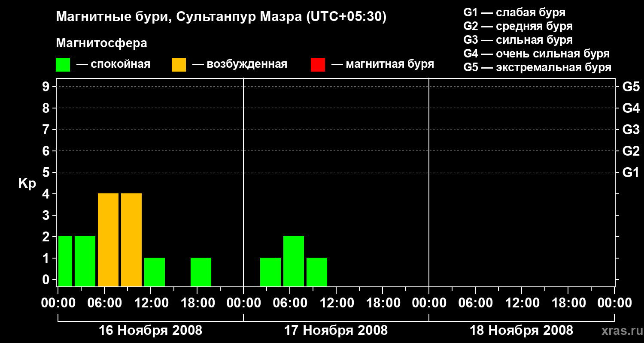Click the G2 label on the right axis
Image resolution: width=644 pixels, height=343 pixels.
(631, 151)
